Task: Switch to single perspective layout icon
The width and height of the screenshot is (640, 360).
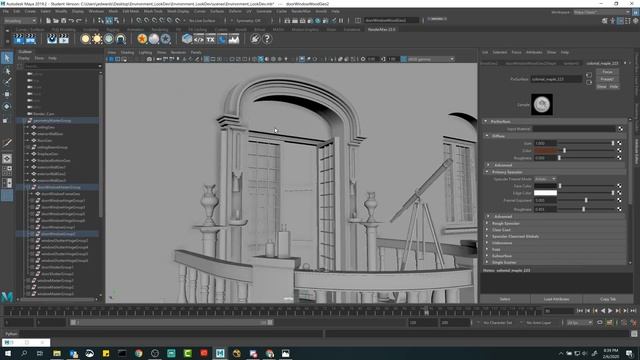Action: pos(7,158)
